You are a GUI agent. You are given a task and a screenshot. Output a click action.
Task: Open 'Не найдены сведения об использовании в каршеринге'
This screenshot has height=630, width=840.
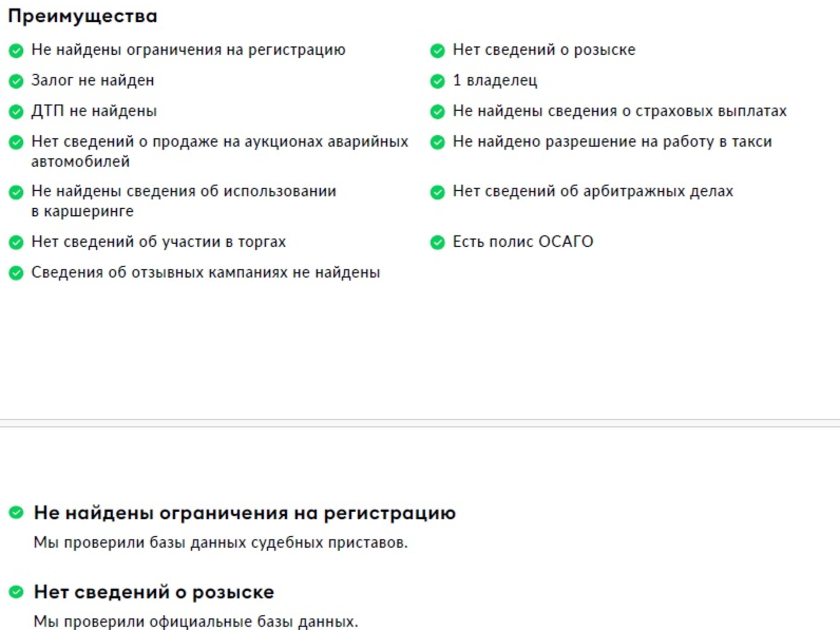click(x=184, y=201)
